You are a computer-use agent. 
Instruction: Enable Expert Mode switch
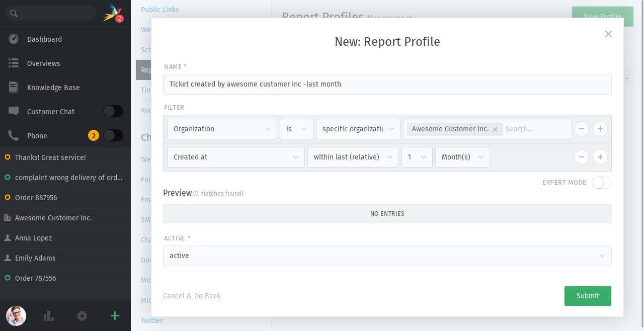(x=602, y=183)
